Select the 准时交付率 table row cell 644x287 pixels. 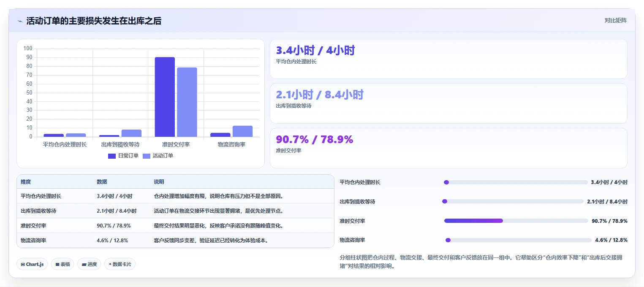(33, 226)
